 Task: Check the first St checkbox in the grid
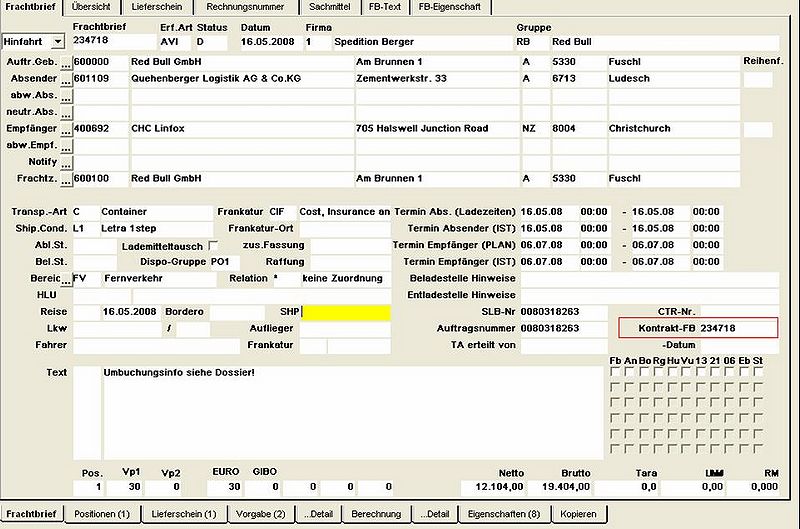pyautogui.click(x=758, y=372)
